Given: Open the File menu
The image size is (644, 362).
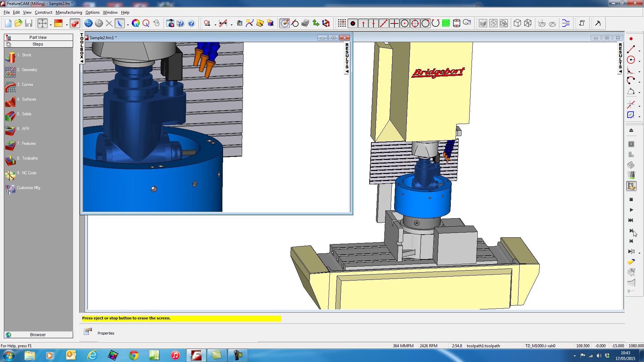Looking at the screenshot, I should pos(6,12).
